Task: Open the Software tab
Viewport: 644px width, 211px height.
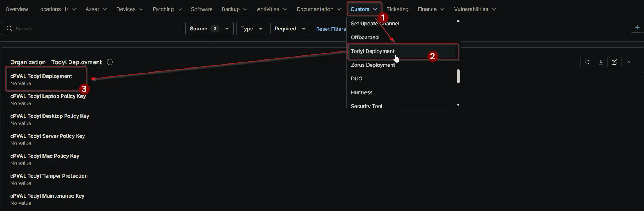Action: 202,9
